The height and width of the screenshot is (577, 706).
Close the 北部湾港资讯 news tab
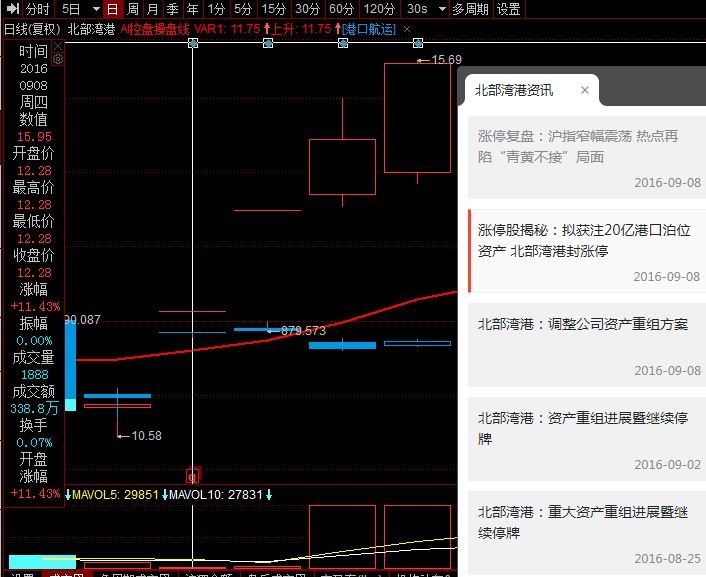pos(584,90)
